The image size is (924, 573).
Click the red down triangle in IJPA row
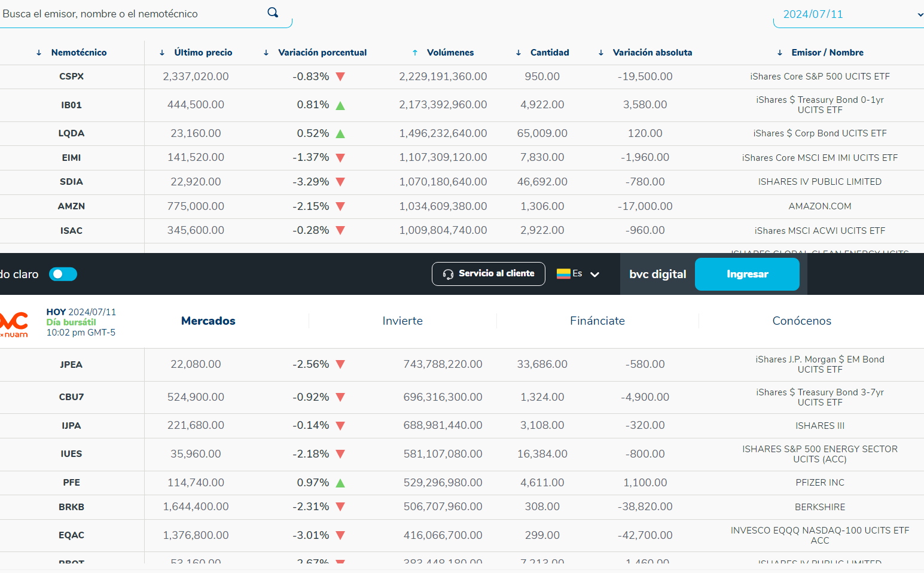click(340, 426)
